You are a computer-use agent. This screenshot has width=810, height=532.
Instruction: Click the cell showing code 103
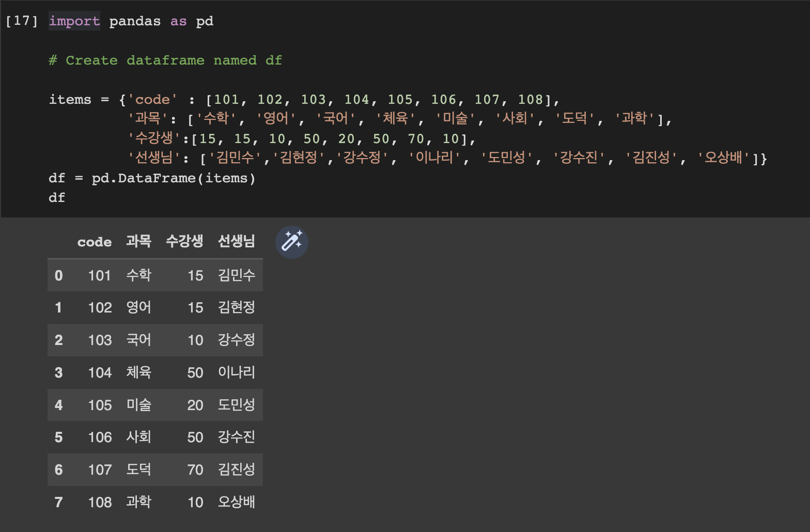pyautogui.click(x=100, y=340)
